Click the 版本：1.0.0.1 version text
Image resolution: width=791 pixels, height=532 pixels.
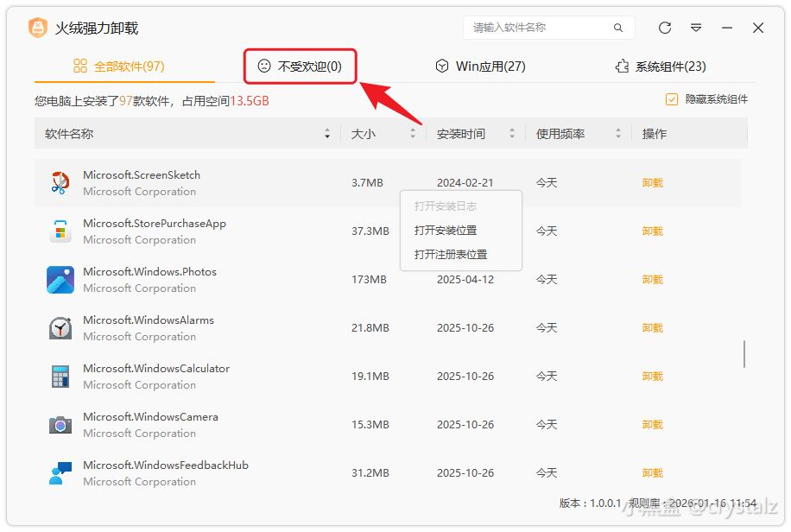(x=590, y=503)
